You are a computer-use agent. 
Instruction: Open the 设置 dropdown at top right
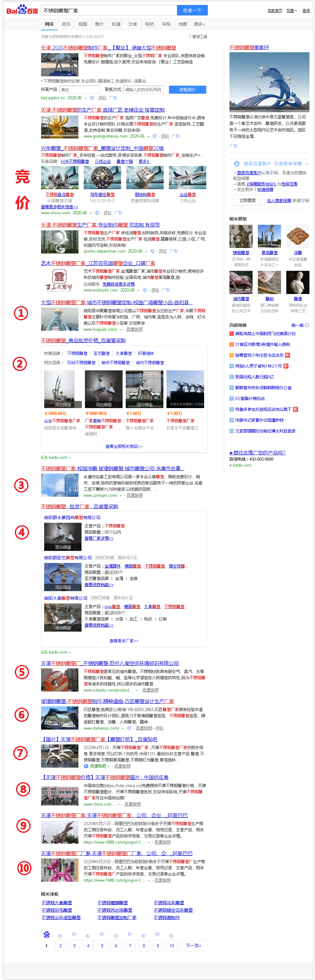coord(292,11)
